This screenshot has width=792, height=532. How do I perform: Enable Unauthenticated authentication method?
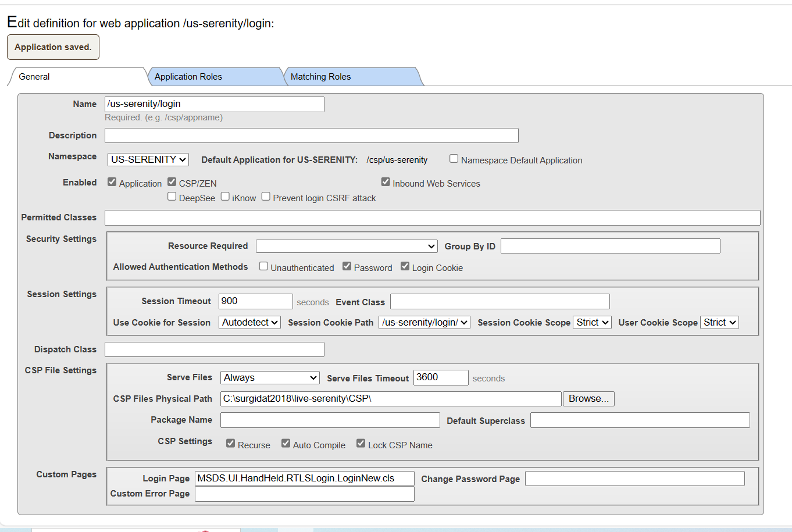click(x=263, y=266)
